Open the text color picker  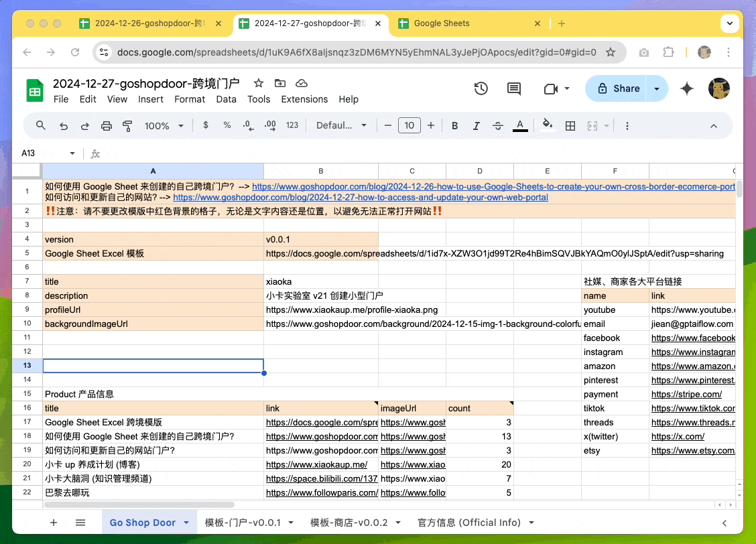[520, 126]
